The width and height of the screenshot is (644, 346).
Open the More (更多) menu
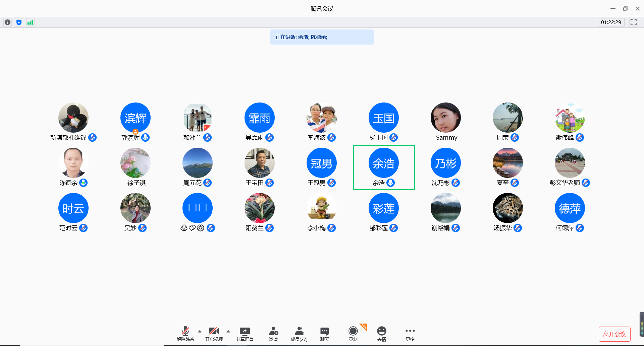[x=410, y=334]
